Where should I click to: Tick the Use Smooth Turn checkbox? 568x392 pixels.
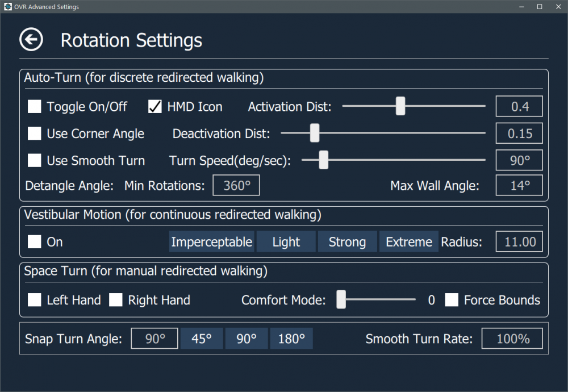pyautogui.click(x=35, y=161)
